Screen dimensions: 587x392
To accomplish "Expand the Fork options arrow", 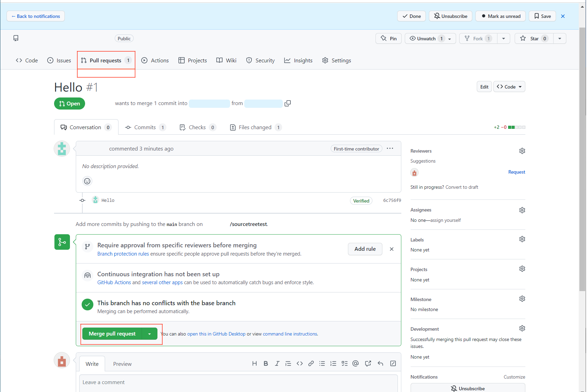I will [504, 39].
